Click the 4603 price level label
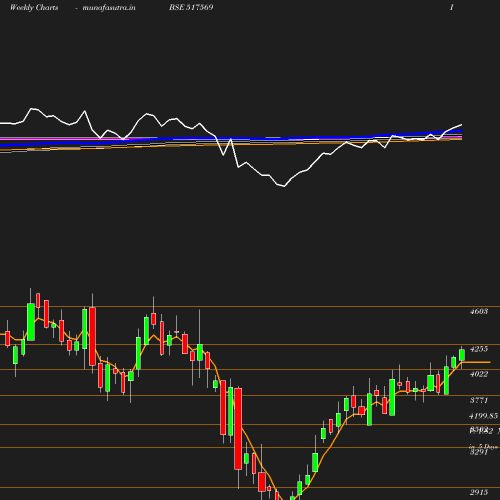The height and width of the screenshot is (500, 500). click(479, 311)
